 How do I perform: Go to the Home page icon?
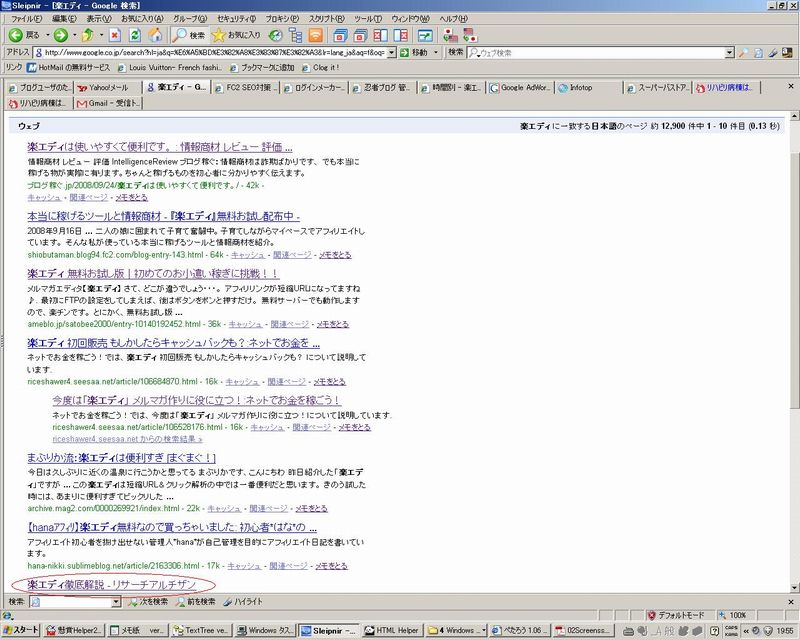(155, 35)
